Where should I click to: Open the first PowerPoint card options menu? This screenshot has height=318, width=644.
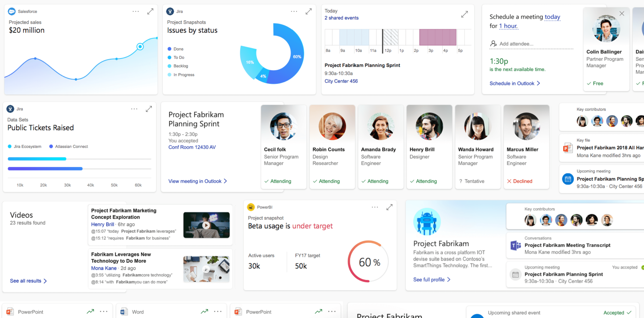click(x=103, y=311)
